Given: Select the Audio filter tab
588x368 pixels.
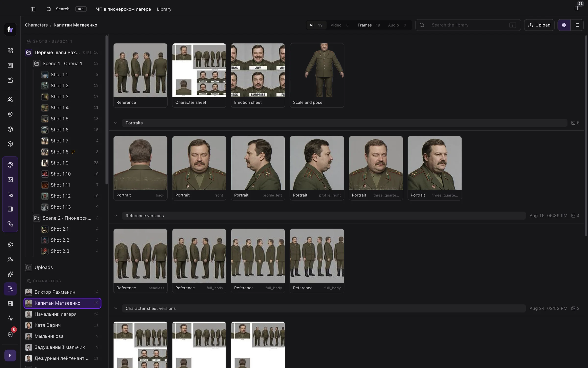Looking at the screenshot, I should tap(397, 25).
